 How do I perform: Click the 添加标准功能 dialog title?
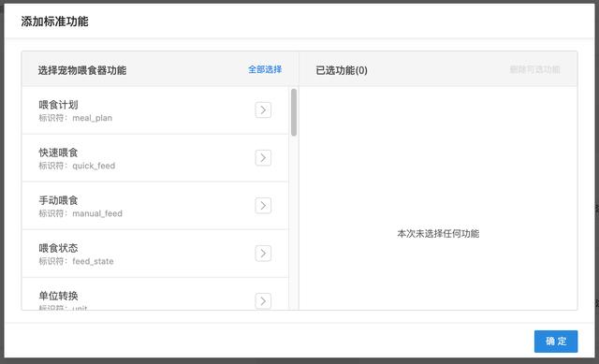click(54, 22)
